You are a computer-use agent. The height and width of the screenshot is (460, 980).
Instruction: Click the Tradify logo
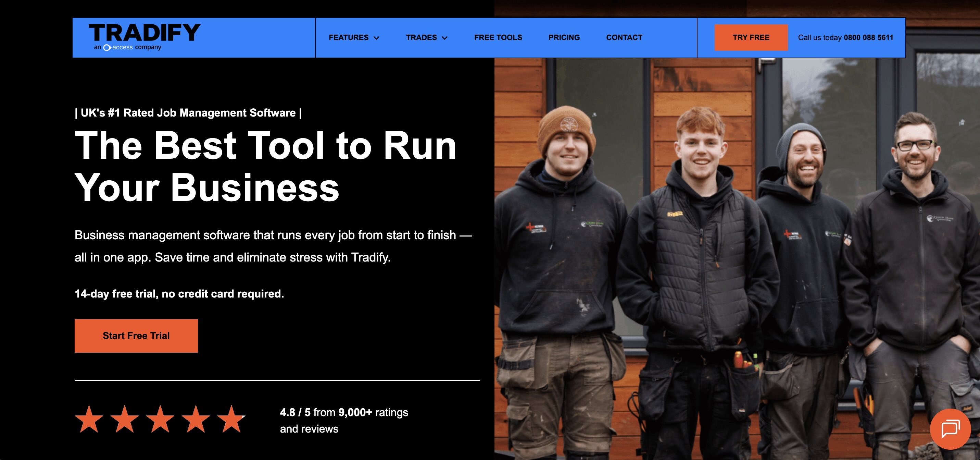[x=144, y=37]
